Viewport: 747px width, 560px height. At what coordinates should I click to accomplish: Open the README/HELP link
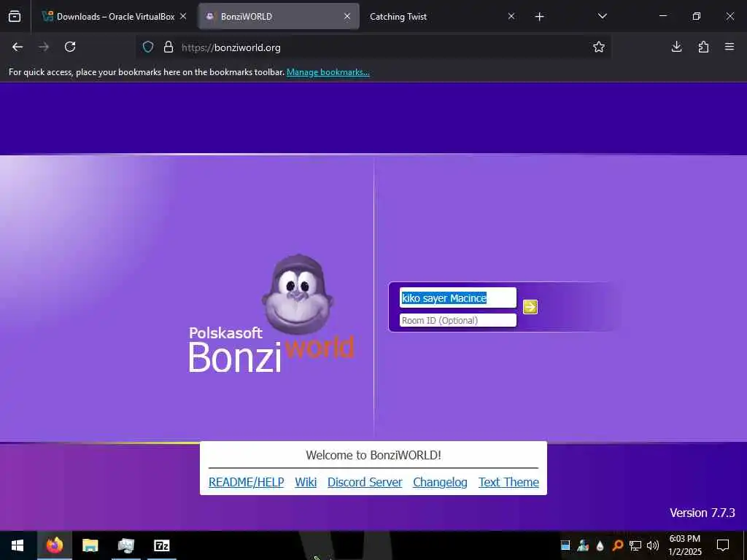(247, 482)
